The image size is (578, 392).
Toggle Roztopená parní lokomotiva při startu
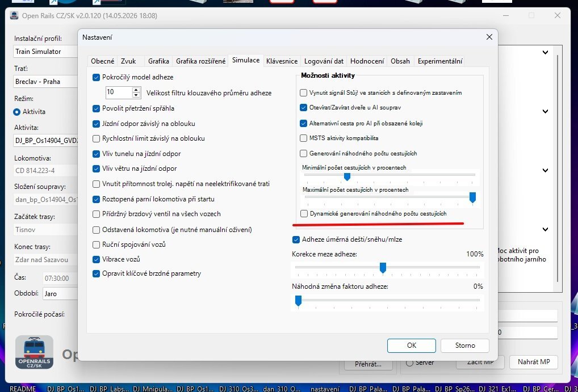(96, 199)
